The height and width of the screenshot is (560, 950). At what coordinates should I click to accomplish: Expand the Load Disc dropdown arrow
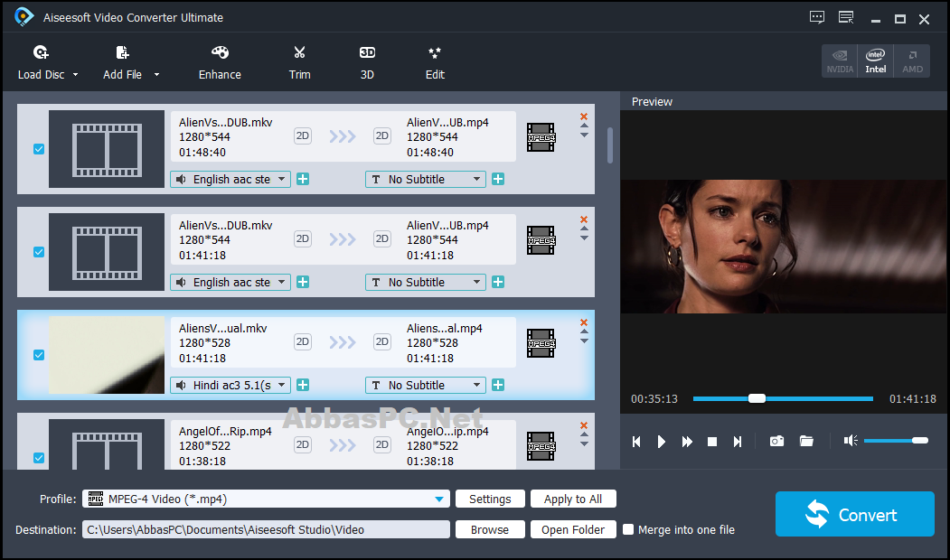coord(76,74)
